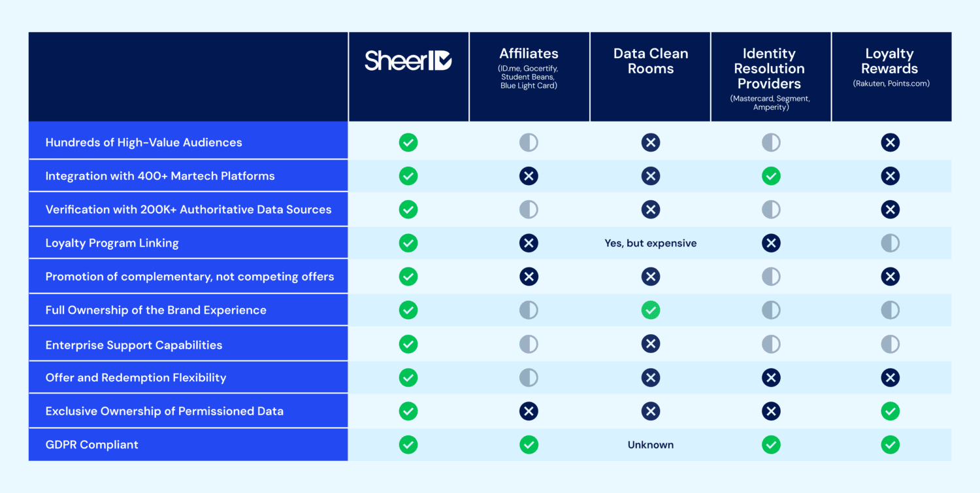Click the green check under Data Clean Rooms for Full Ownership
This screenshot has height=493, width=980.
[x=651, y=310]
